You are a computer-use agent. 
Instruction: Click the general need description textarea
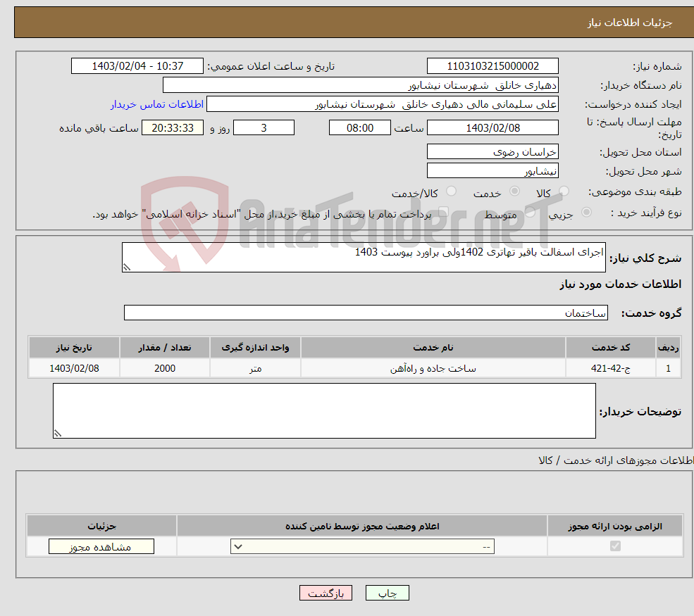[x=364, y=258]
